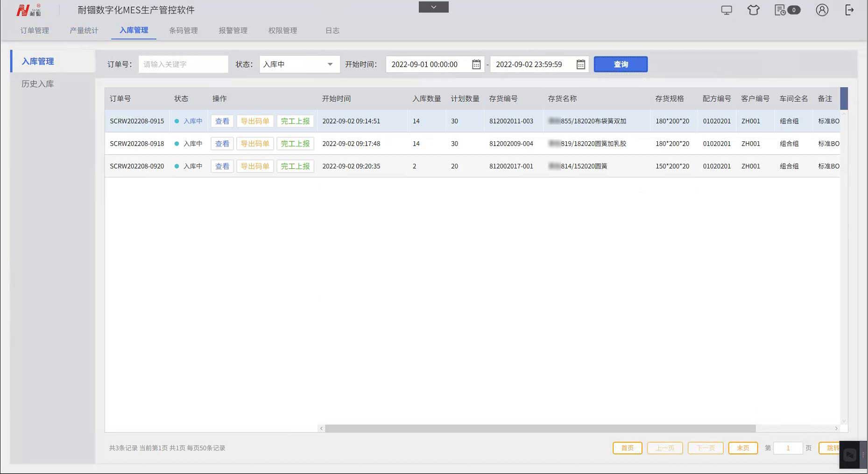The width and height of the screenshot is (868, 474).
Task: Switch to the 条码管理 tab
Action: click(x=183, y=30)
